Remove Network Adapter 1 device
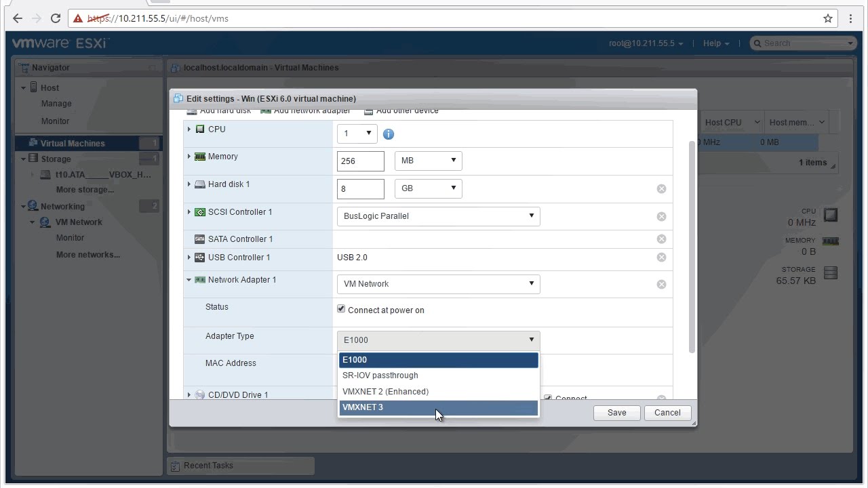Image resolution: width=868 pixels, height=488 pixels. click(x=661, y=285)
